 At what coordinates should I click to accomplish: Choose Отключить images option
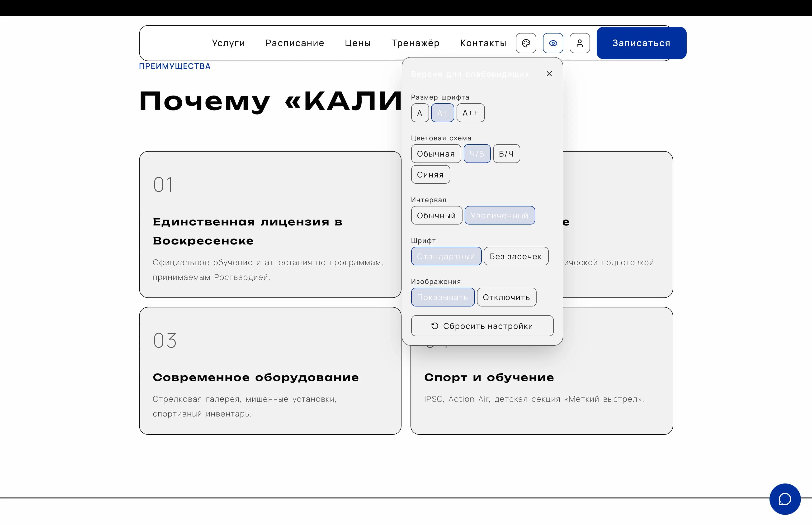pos(506,297)
